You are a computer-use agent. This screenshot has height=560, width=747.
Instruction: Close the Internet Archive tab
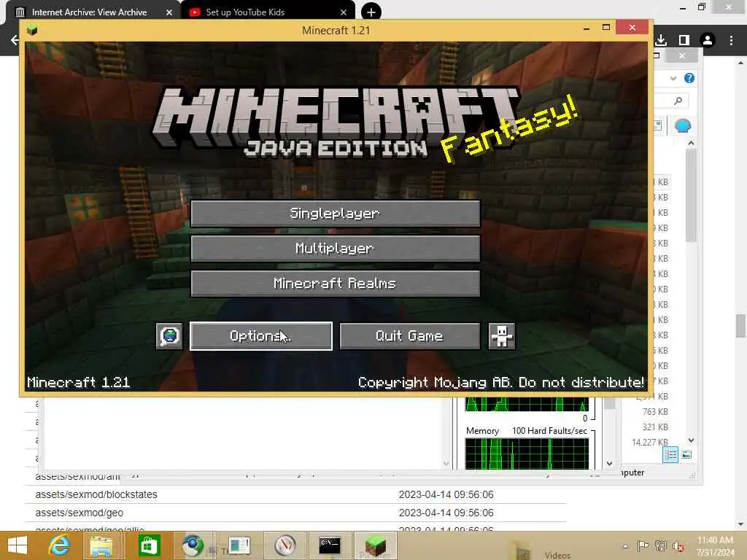(x=169, y=12)
